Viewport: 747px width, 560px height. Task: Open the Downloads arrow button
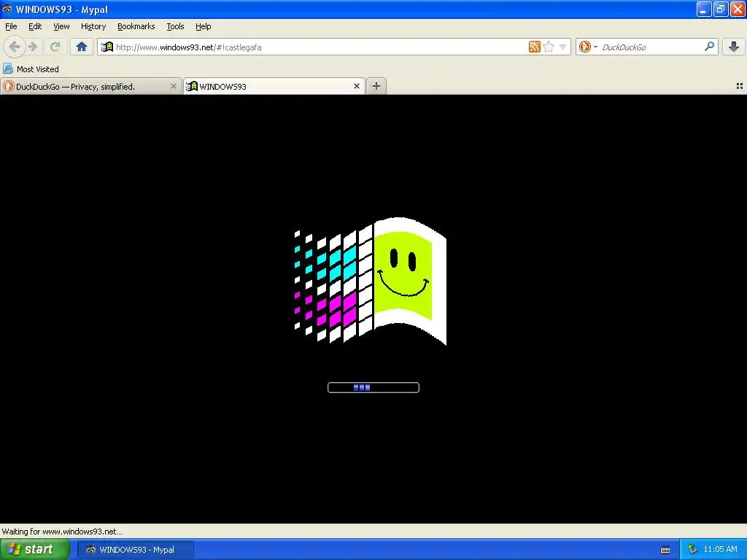[734, 47]
